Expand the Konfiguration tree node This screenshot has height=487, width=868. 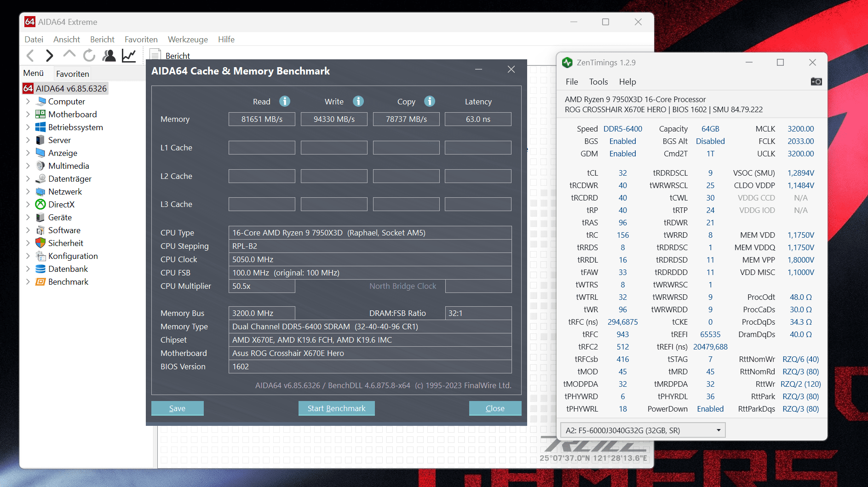pos(28,256)
